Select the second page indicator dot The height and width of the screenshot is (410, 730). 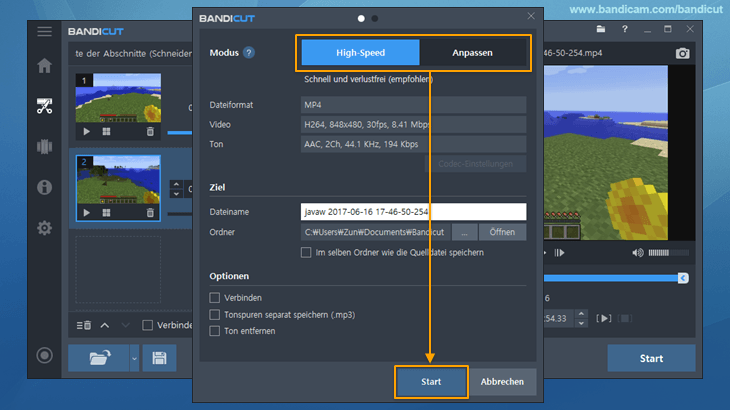tap(375, 19)
